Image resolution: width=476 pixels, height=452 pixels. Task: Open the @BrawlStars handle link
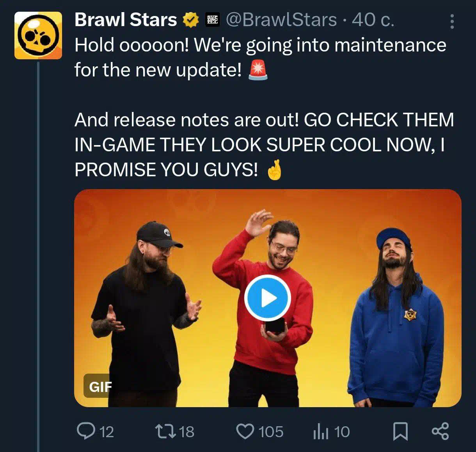(281, 20)
